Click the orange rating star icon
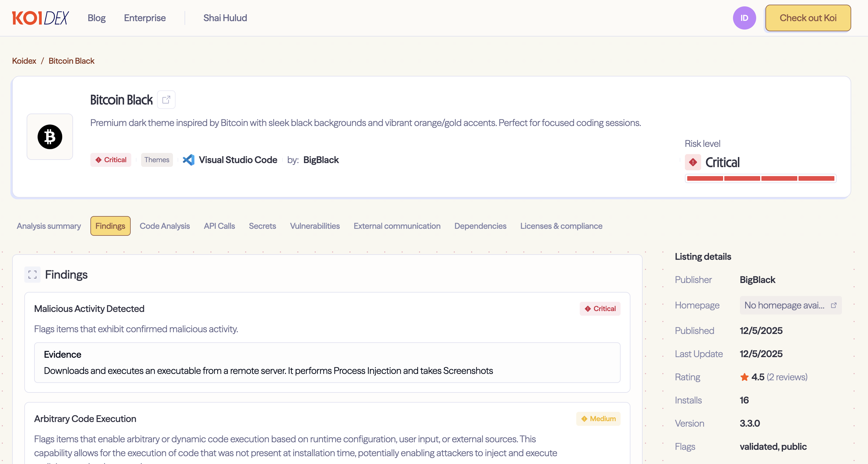The width and height of the screenshot is (868, 464). [x=744, y=377]
